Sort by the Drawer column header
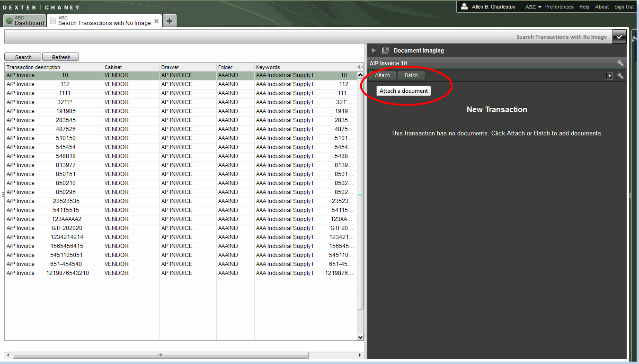 click(188, 67)
